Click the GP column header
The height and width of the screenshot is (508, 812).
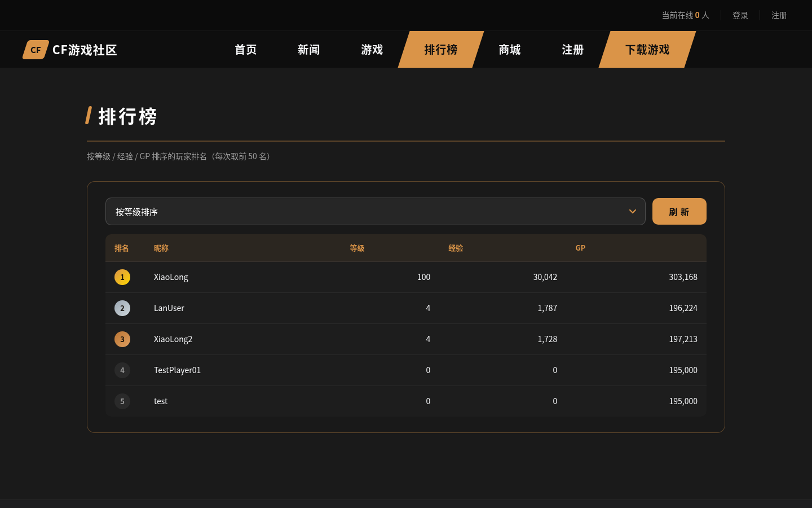coord(580,248)
